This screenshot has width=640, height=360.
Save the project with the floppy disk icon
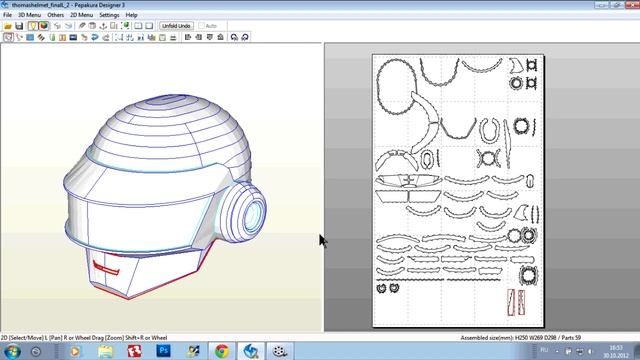(19, 26)
